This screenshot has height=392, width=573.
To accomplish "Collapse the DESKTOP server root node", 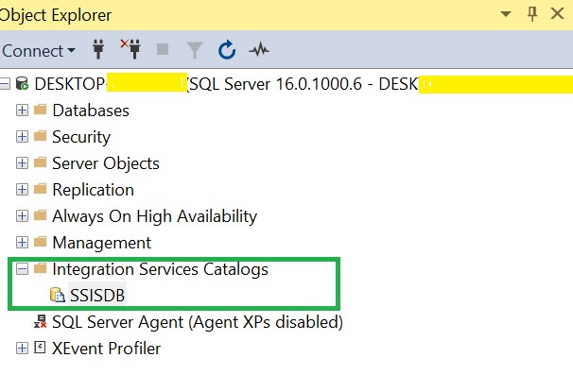I will click(5, 84).
